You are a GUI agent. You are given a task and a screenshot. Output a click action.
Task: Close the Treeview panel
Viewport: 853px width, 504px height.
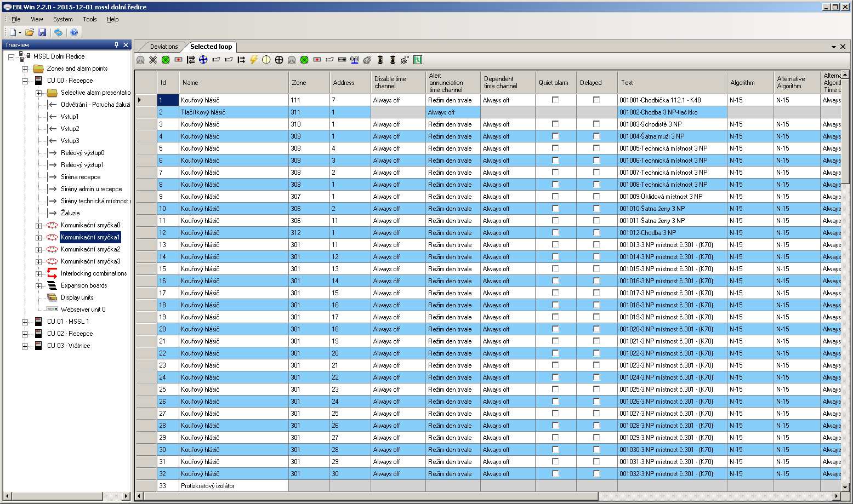126,45
